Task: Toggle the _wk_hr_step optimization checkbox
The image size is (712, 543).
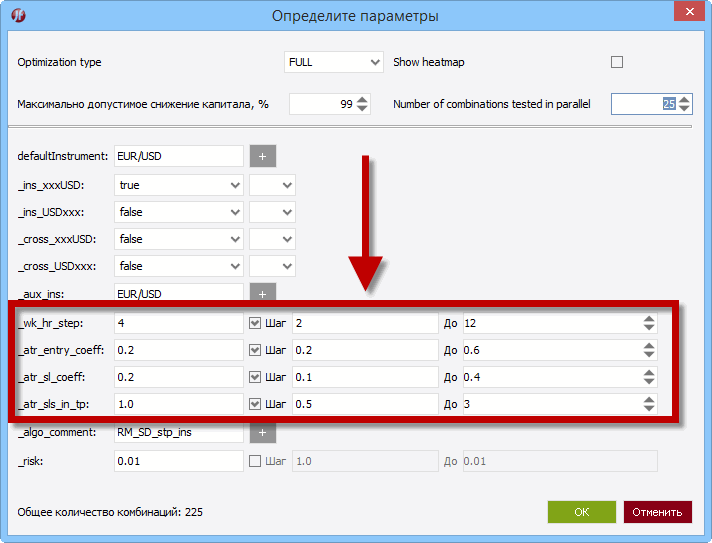Action: point(255,323)
